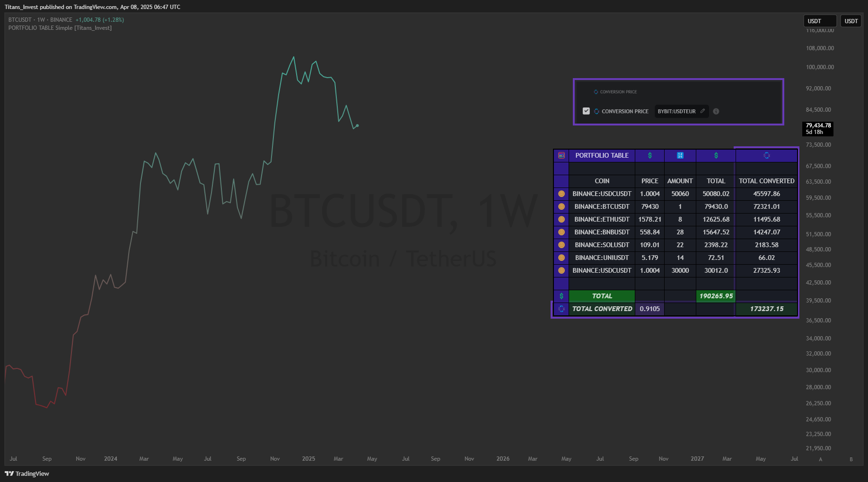This screenshot has width=868, height=482.
Task: Click the 50080.02 total cell
Action: 716,194
